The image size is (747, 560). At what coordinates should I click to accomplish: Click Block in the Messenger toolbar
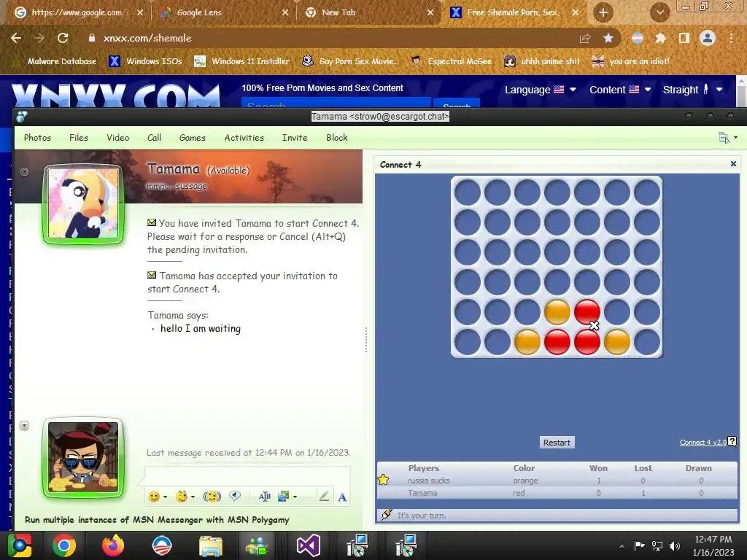(337, 138)
